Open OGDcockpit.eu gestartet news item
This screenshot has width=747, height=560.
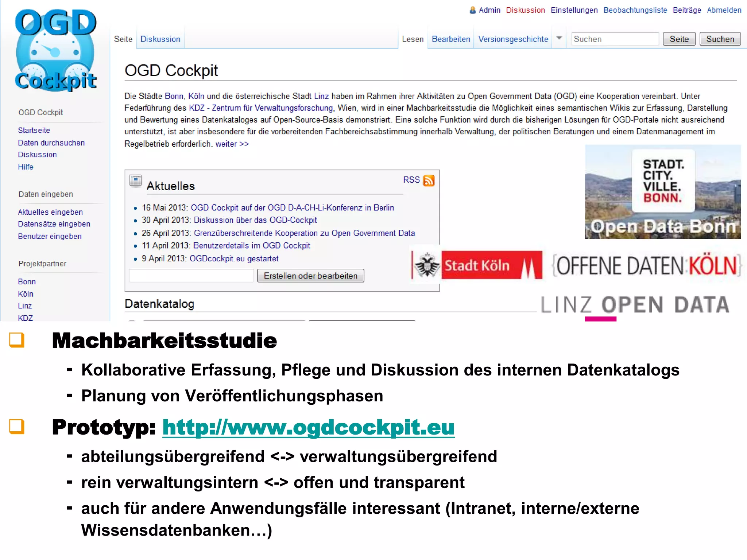pos(234,259)
